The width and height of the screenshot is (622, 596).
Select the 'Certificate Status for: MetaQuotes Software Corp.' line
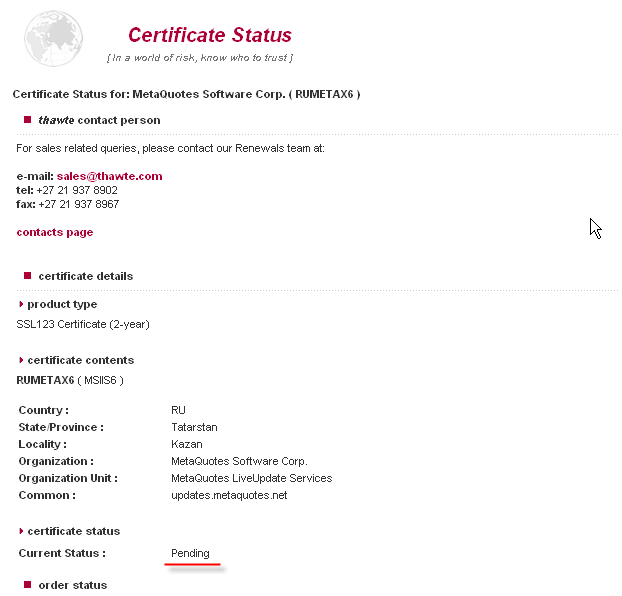pos(186,94)
